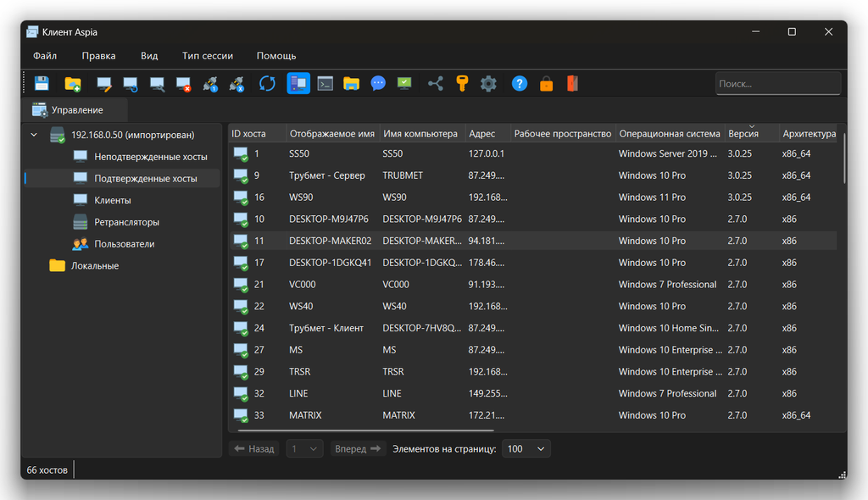Open the items per page 100 dropdown

(x=526, y=448)
